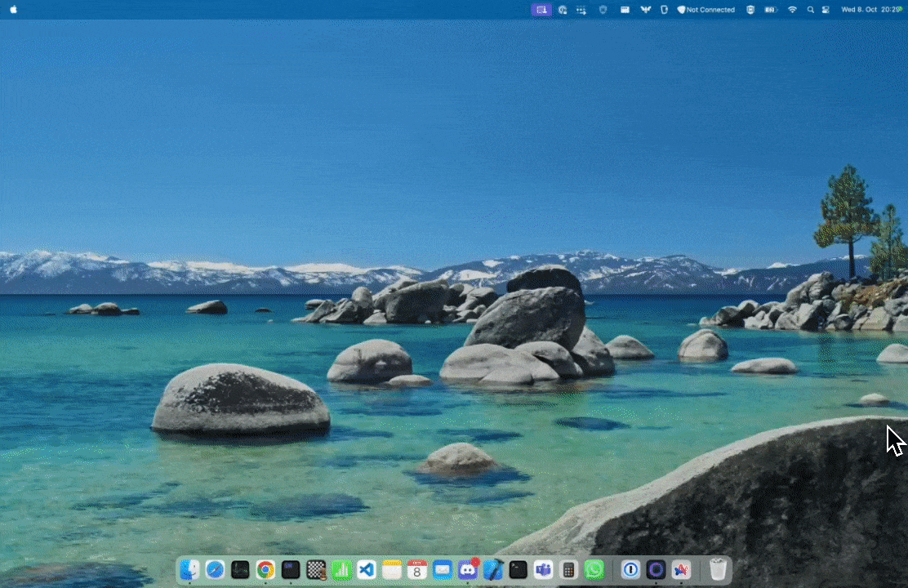Image resolution: width=908 pixels, height=588 pixels.
Task: Open 1Password from the Dock
Action: [x=630, y=569]
